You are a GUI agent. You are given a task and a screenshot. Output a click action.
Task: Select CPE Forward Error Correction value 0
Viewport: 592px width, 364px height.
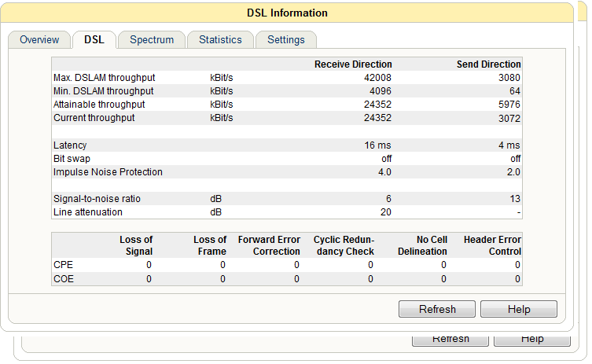(296, 265)
